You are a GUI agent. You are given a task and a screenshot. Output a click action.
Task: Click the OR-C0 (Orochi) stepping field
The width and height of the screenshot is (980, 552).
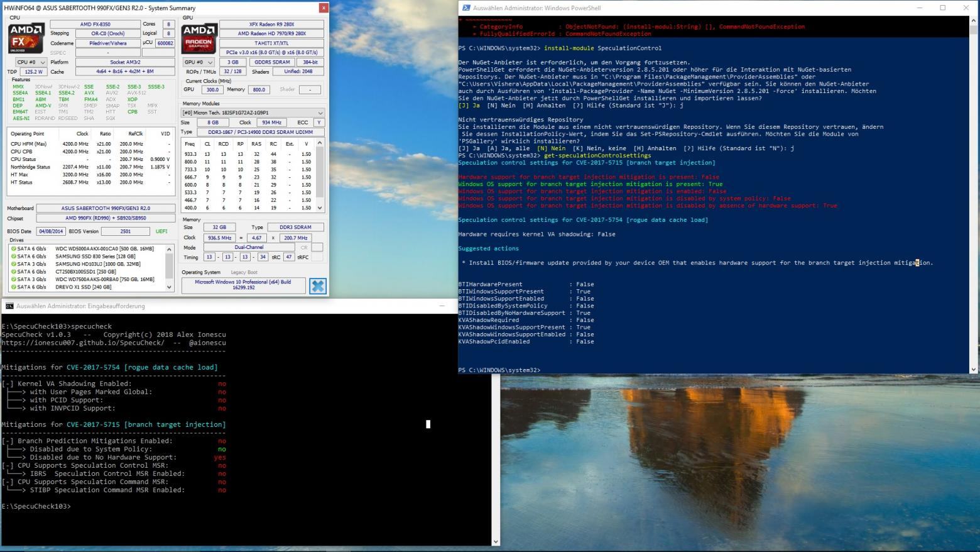click(x=107, y=33)
